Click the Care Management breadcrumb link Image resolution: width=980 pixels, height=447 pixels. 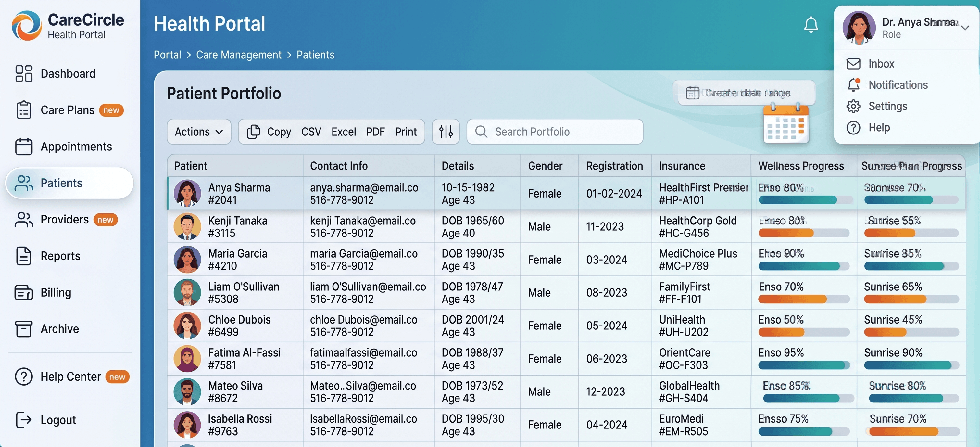pos(239,55)
